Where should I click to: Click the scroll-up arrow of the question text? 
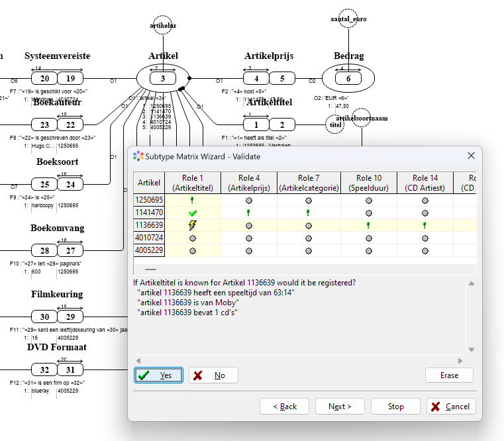click(472, 284)
